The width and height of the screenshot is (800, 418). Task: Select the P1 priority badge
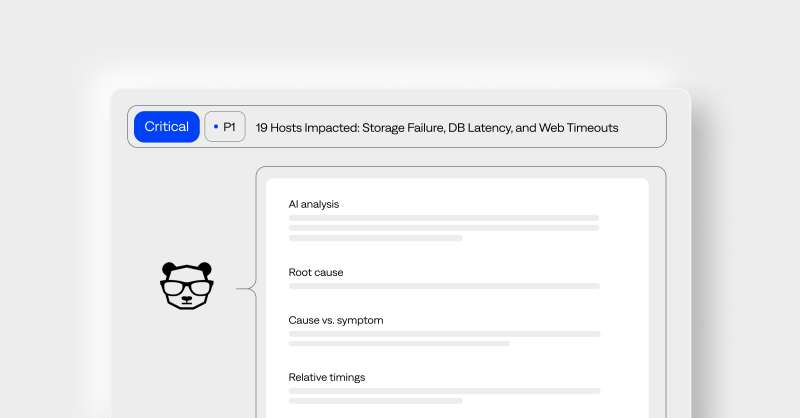(x=225, y=127)
